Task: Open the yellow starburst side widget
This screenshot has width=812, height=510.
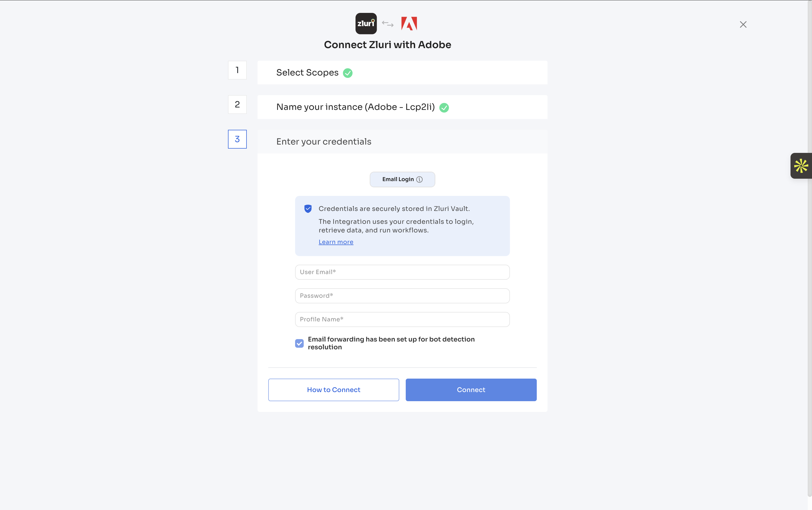Action: pyautogui.click(x=801, y=166)
